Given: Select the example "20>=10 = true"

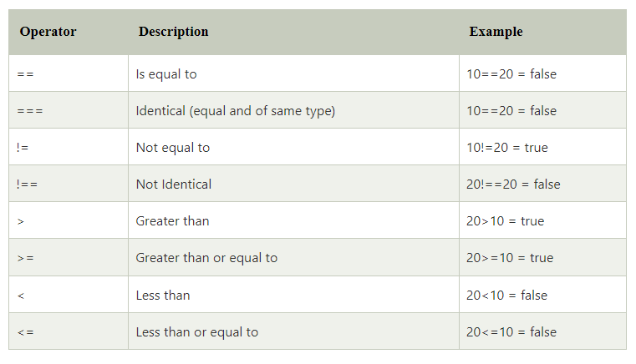Looking at the screenshot, I should [510, 258].
